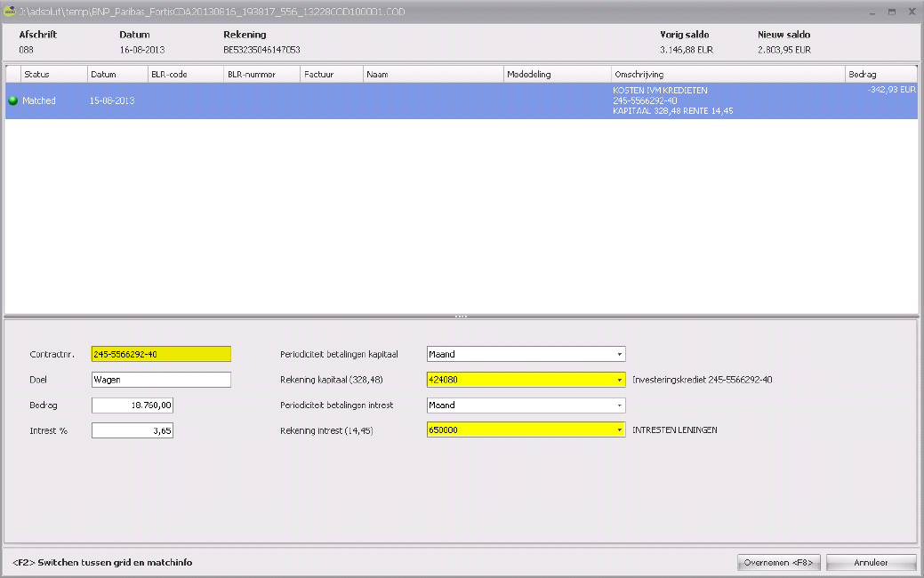Screen dimensions: 924x578
Task: Expand the Rekening intrest account dropdown
Action: 619,430
